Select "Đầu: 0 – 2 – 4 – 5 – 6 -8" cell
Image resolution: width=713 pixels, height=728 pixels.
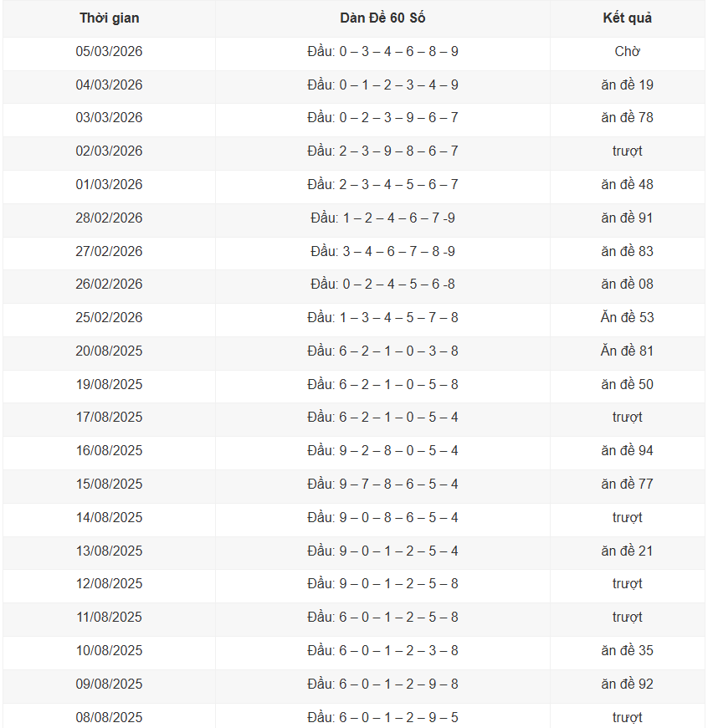[382, 285]
